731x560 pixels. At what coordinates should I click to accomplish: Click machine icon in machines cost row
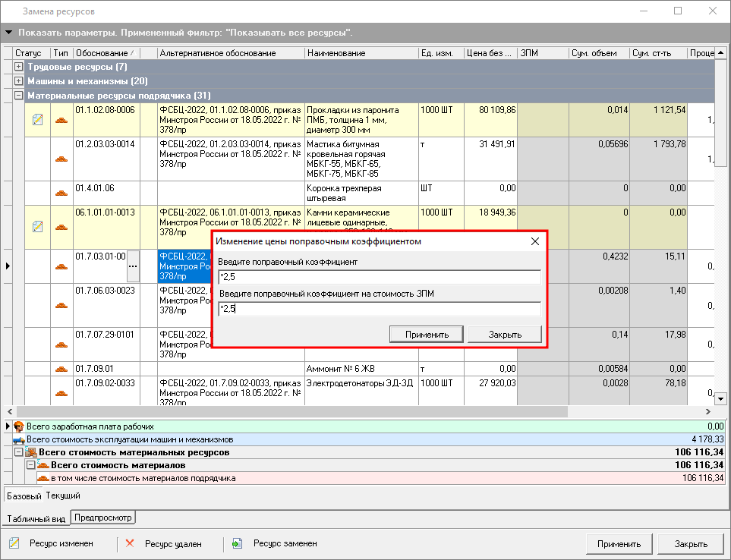19,440
